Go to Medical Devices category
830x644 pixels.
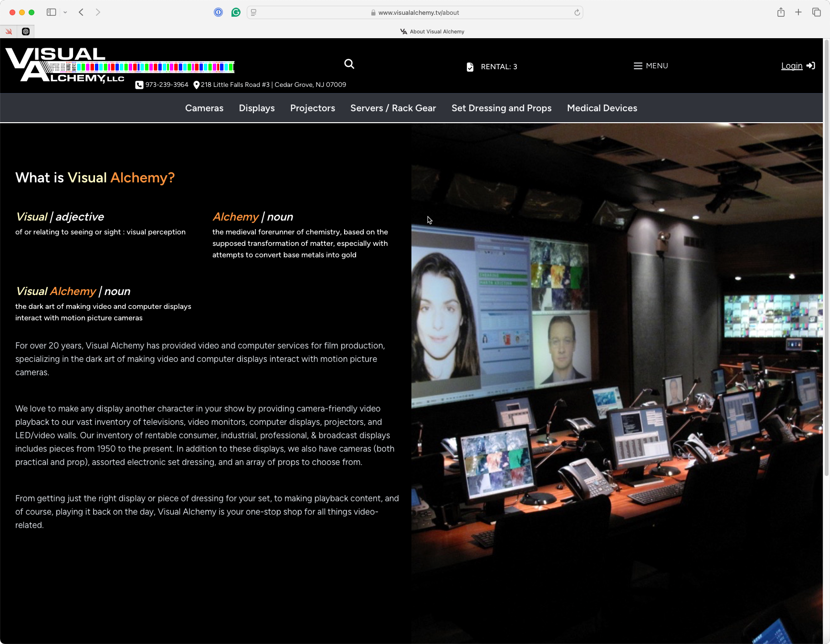tap(602, 108)
